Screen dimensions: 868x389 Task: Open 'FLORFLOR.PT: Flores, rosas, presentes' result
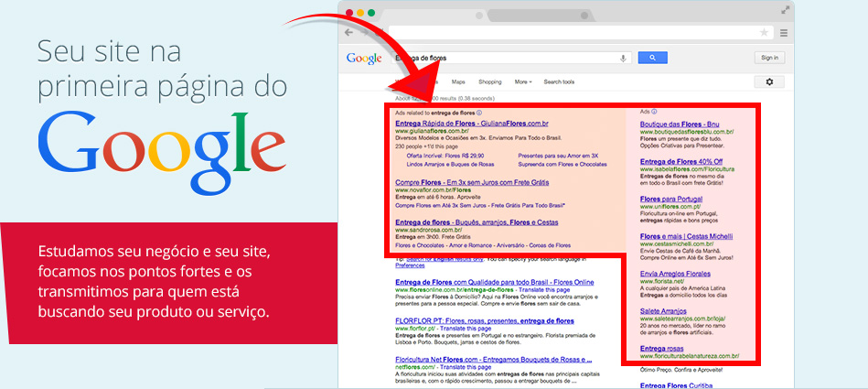485,321
